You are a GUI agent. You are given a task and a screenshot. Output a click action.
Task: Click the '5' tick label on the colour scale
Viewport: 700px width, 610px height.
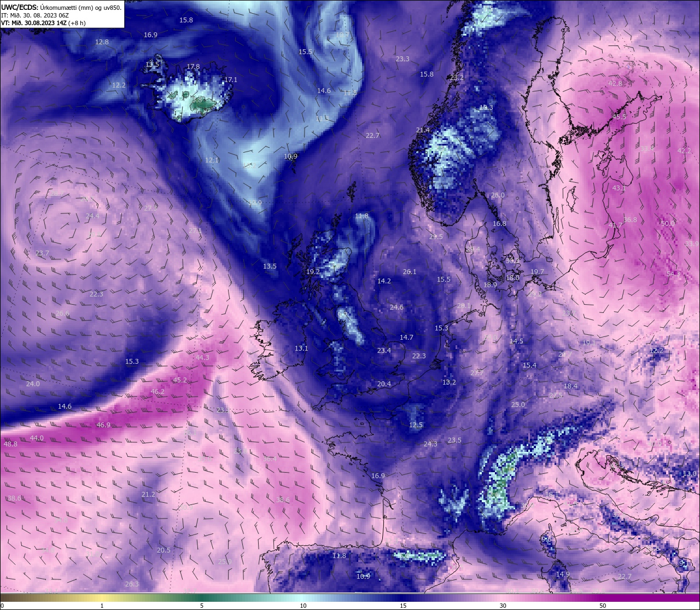pos(202,606)
